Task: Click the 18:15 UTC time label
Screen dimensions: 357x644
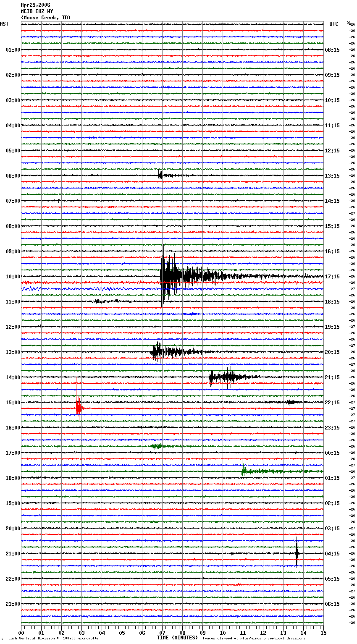Action: [x=332, y=302]
